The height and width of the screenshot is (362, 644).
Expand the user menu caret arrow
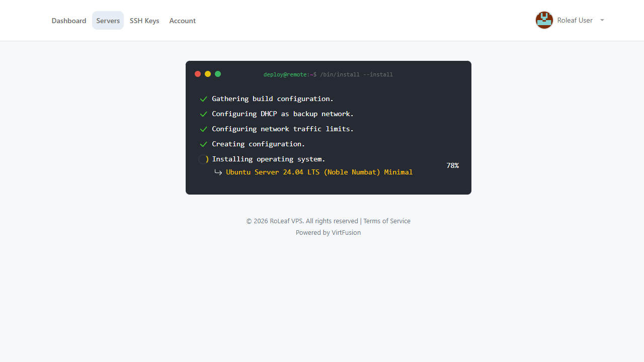(x=602, y=20)
